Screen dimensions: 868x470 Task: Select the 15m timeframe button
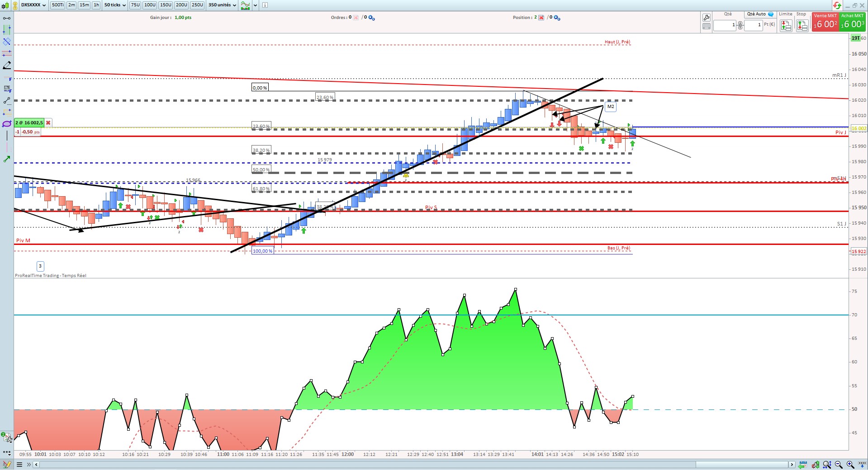tap(84, 5)
